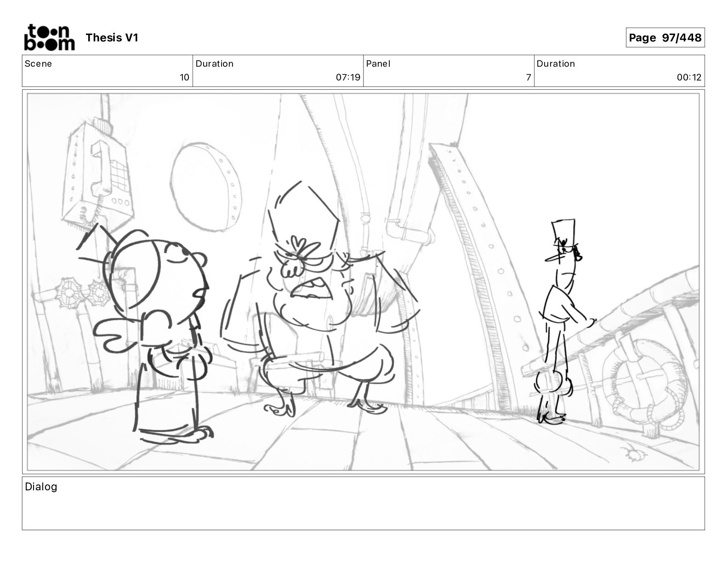Image resolution: width=728 pixels, height=563 pixels.
Task: Click the Toon Boom logo
Action: [x=49, y=37]
